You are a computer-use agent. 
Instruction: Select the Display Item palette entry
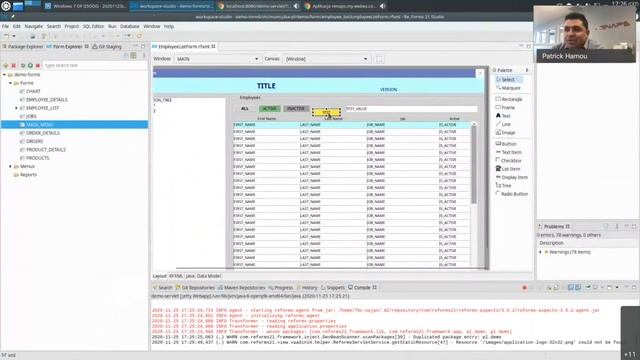(512, 177)
